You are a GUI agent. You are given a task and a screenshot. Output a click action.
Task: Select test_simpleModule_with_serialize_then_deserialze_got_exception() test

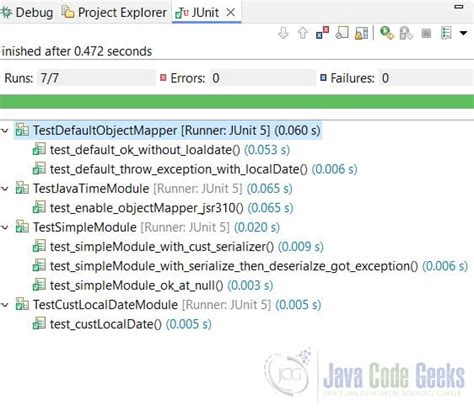250,266
